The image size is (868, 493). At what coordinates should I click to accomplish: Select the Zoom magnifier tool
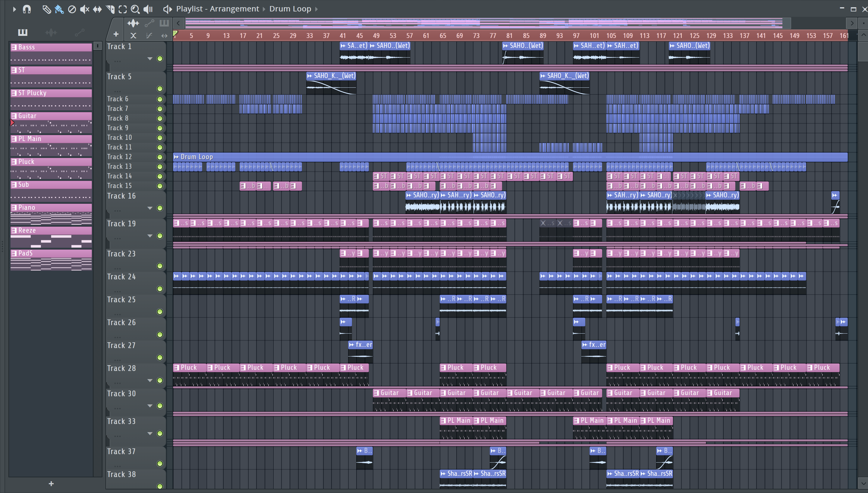135,9
